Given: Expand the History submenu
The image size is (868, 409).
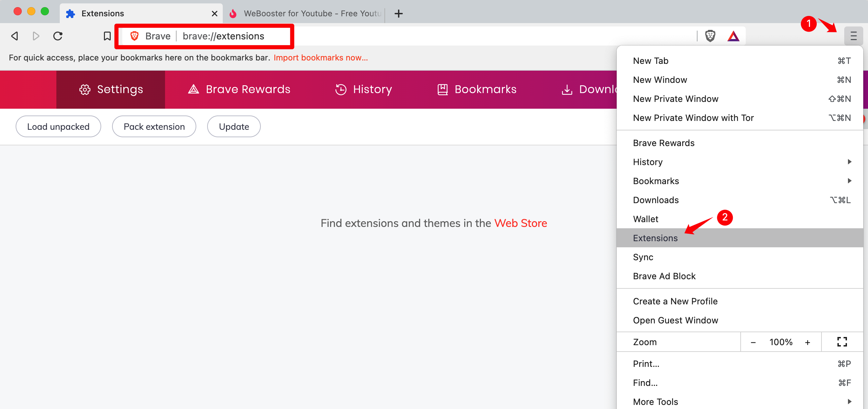Looking at the screenshot, I should tap(740, 162).
